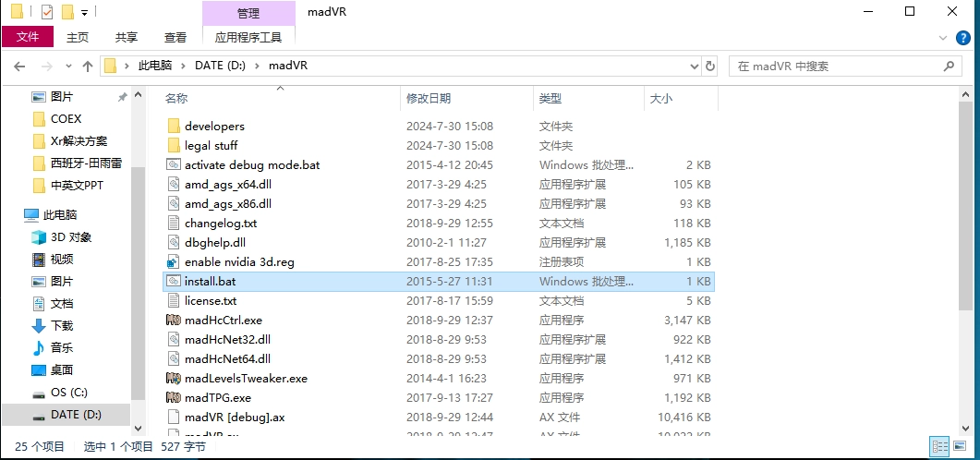Open the recent locations dropdown arrow
Screen dimensions: 980x460
tap(68, 67)
